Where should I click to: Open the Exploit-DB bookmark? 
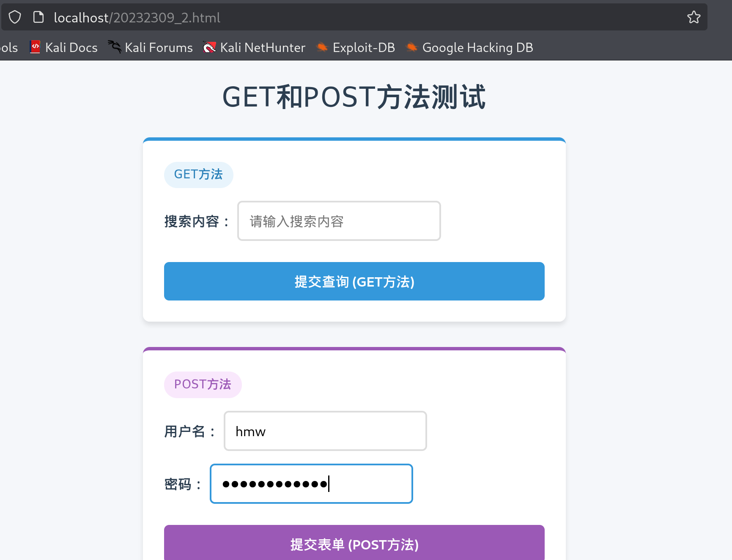point(356,47)
